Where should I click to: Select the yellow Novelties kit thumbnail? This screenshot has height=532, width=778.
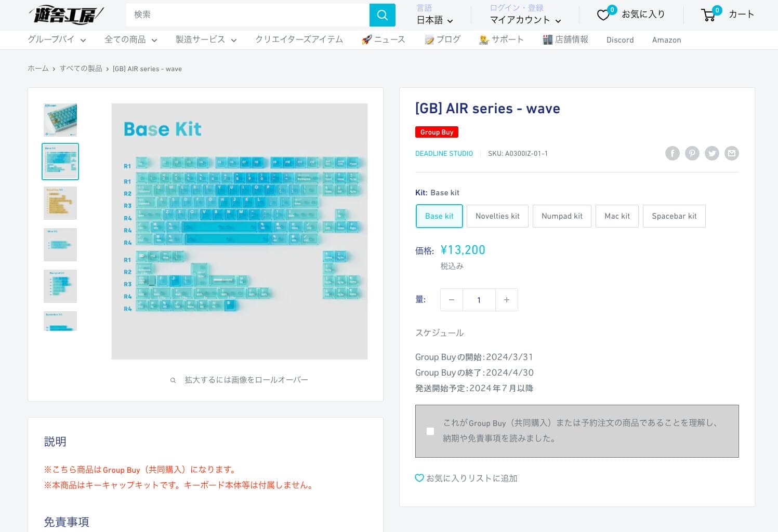[x=60, y=203]
